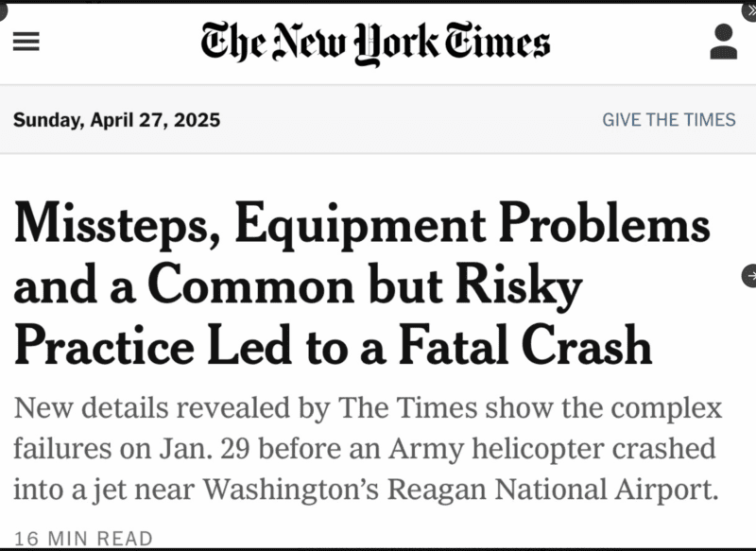Open the GIVE THE TIMES link

pyautogui.click(x=669, y=119)
